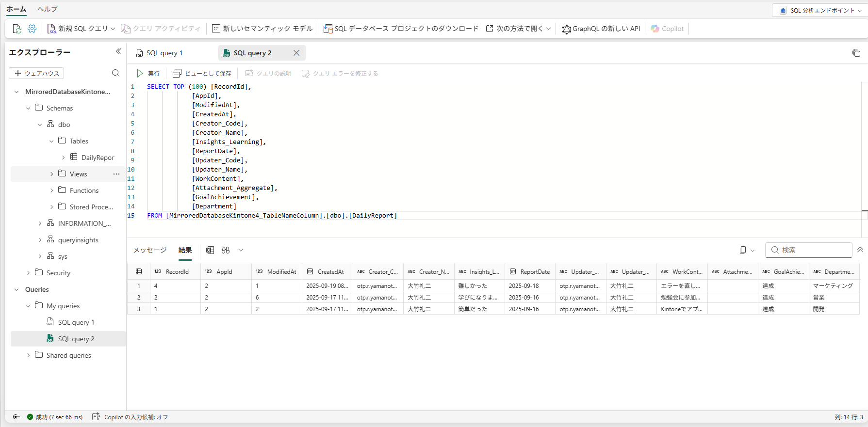Click クエリ アクティビティ in toolbar
The image size is (868, 427).
coord(161,29)
